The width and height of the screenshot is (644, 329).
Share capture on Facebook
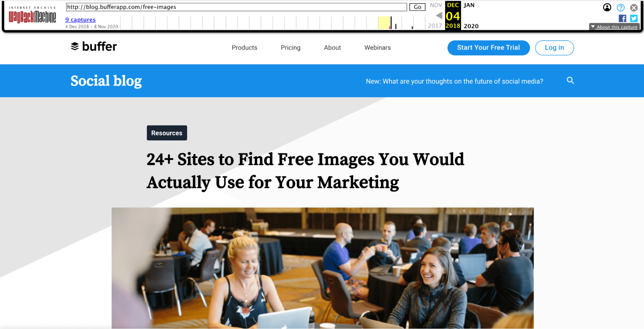click(622, 18)
